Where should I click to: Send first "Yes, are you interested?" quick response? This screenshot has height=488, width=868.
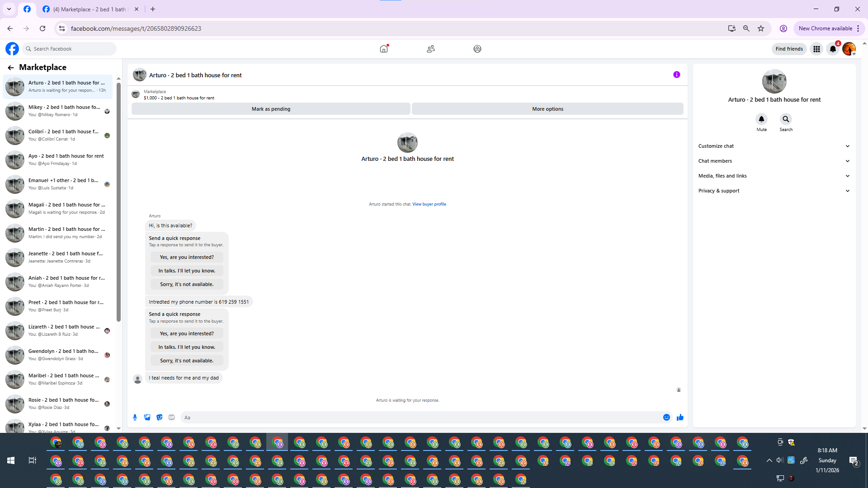(187, 257)
